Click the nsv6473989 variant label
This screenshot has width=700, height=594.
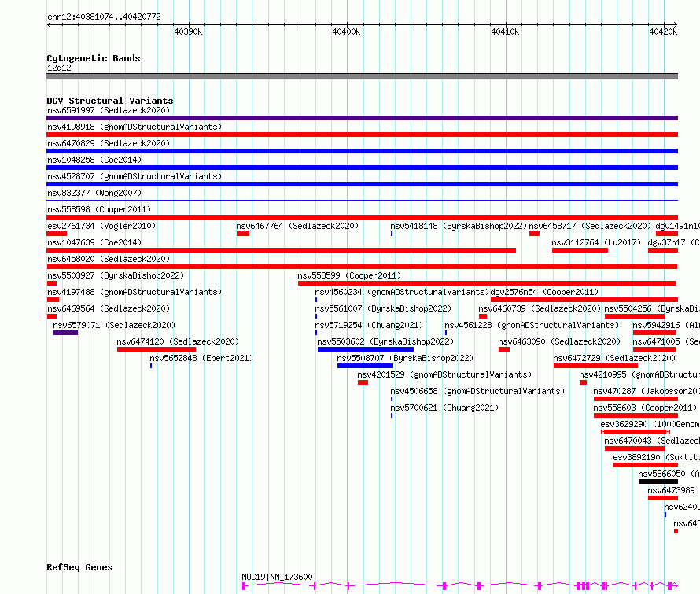(671, 490)
